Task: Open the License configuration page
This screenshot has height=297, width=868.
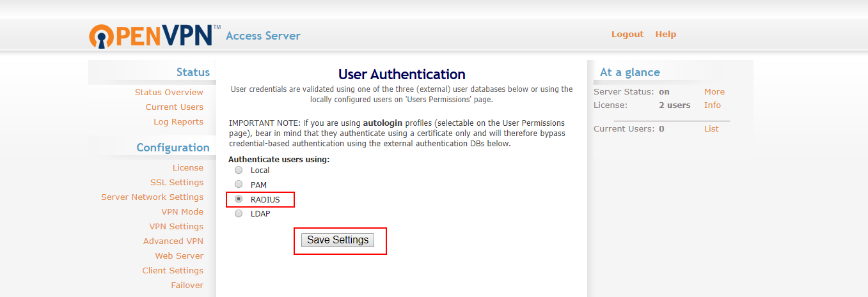Action: [x=188, y=168]
